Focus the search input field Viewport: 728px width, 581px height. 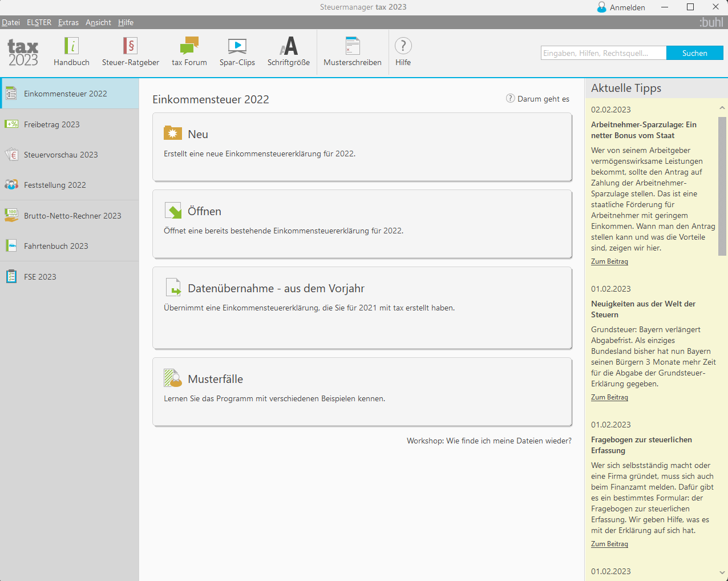coord(603,53)
